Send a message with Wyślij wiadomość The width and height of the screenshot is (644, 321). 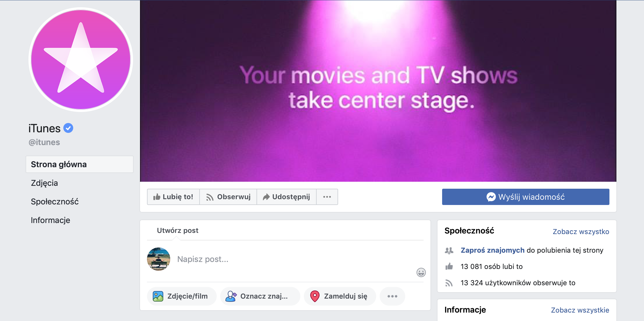pos(525,197)
